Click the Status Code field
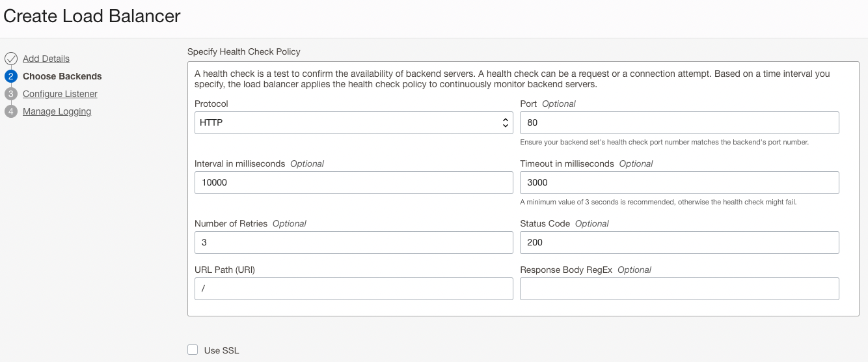Image resolution: width=868 pixels, height=362 pixels. (x=679, y=242)
